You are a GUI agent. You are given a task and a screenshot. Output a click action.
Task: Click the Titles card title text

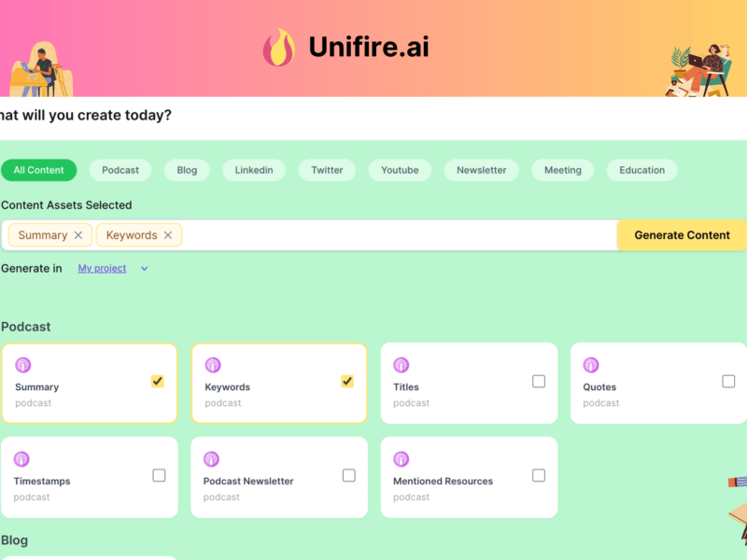(406, 387)
